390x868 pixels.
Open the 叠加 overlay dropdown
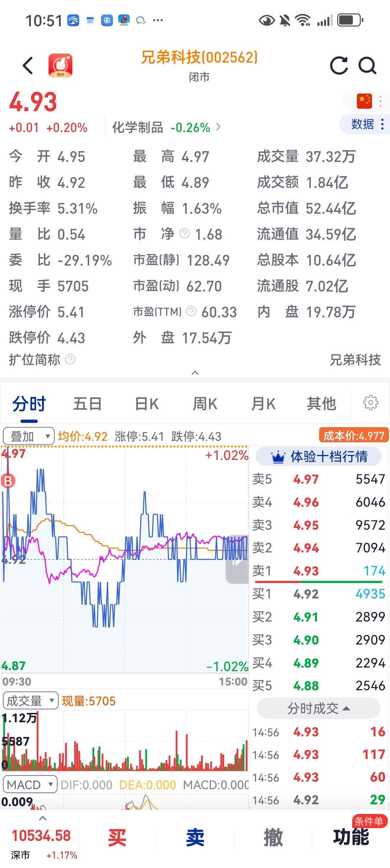pos(29,436)
